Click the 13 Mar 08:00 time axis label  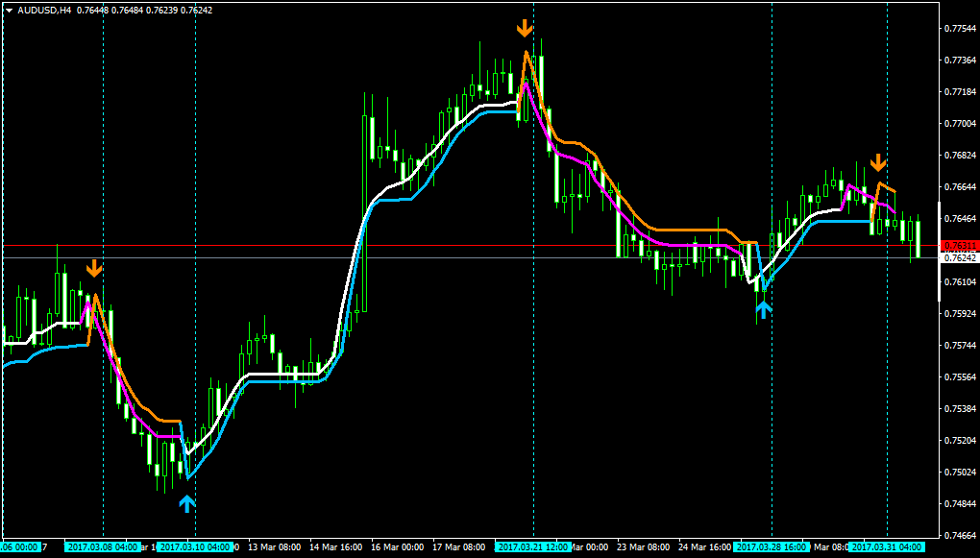coord(275,547)
